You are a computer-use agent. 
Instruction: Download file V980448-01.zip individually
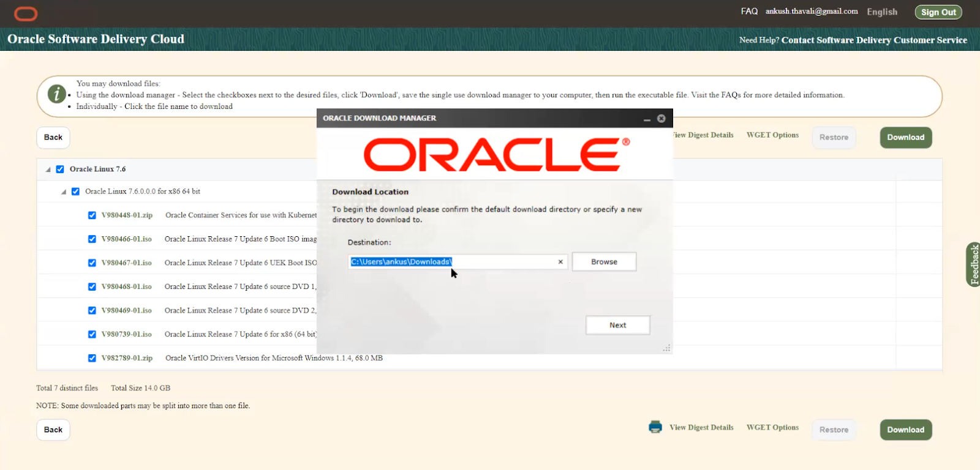tap(127, 215)
